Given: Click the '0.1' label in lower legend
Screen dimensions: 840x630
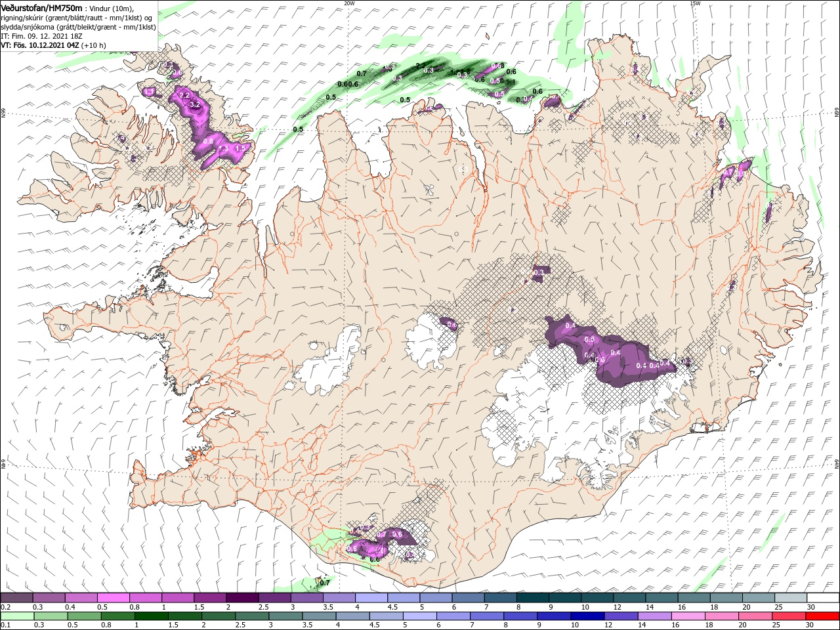Looking at the screenshot, I should (x=5, y=625).
